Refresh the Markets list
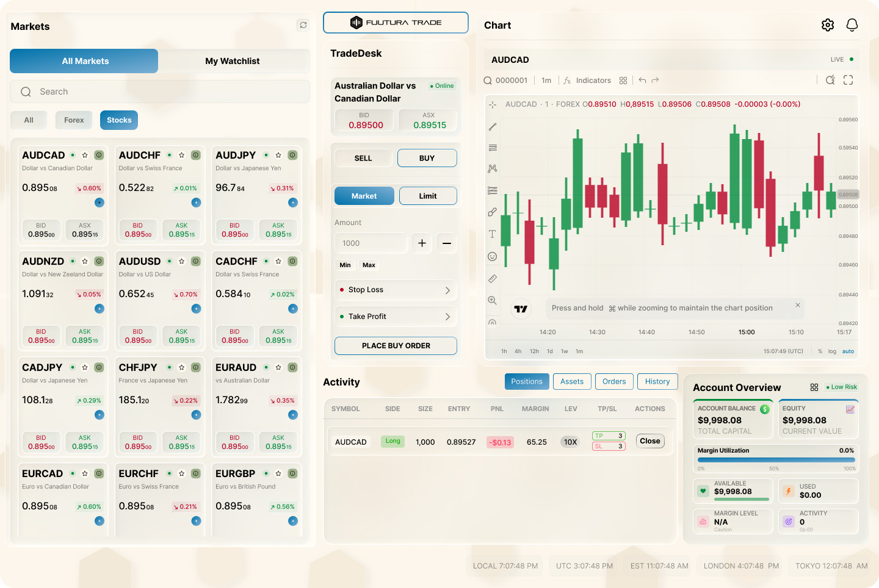This screenshot has height=588, width=879. click(x=303, y=25)
